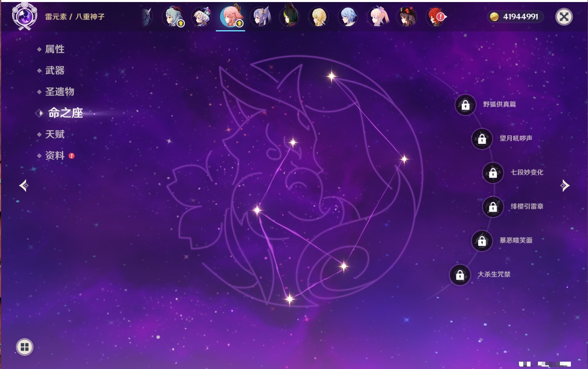Image resolution: width=588 pixels, height=369 pixels.
Task: Click the lowest star node of the constellation
Action: (290, 299)
